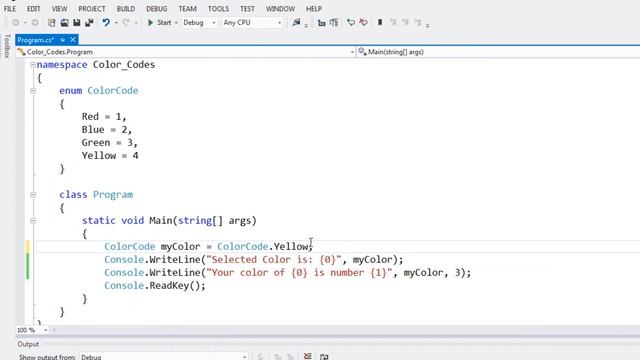Screen dimensions: 640x360
Task: Click the Navigate Forward toolbar icon
Action: click(x=35, y=23)
